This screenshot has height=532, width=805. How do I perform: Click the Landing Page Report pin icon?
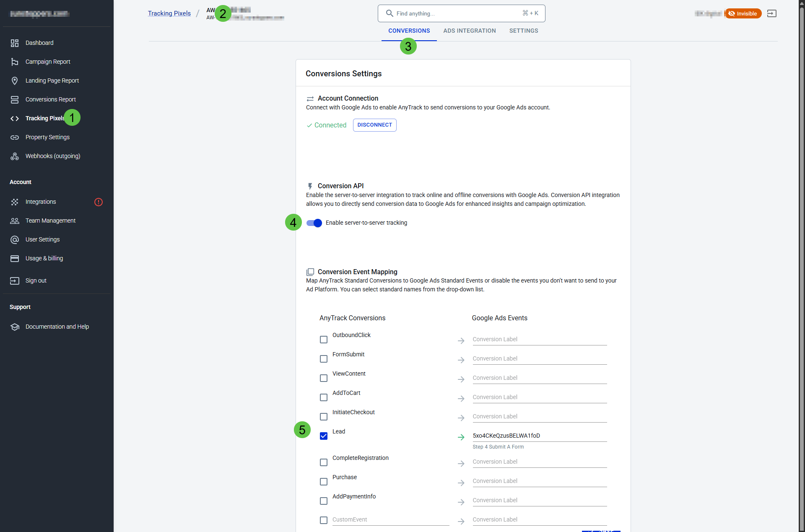tap(15, 80)
